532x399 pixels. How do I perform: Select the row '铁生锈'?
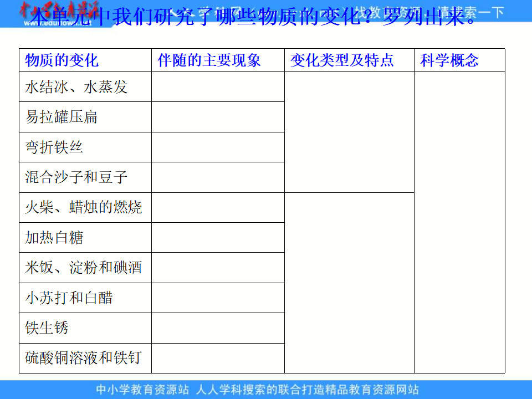click(x=85, y=328)
